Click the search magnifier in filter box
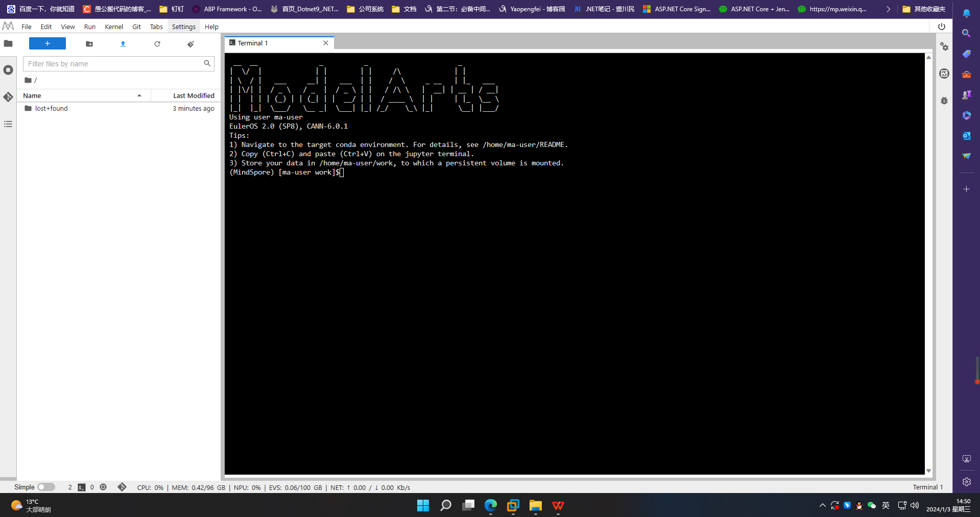The width and height of the screenshot is (980, 517). [207, 63]
